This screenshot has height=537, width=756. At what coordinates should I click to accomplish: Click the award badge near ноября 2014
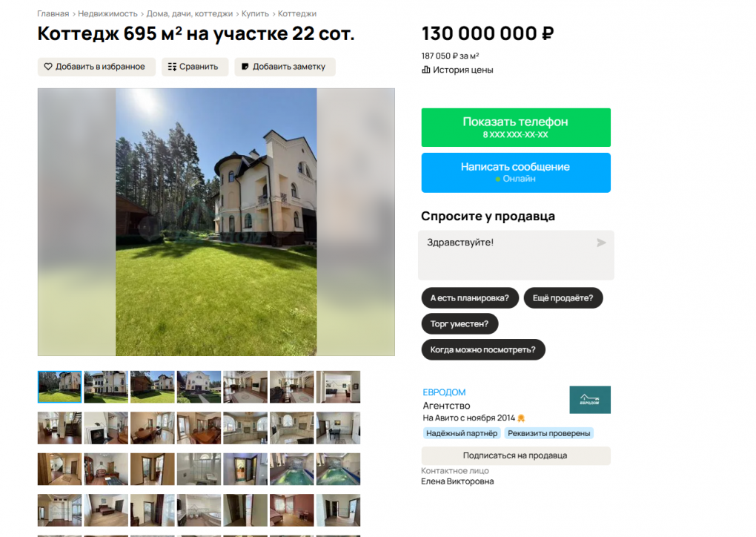point(521,418)
